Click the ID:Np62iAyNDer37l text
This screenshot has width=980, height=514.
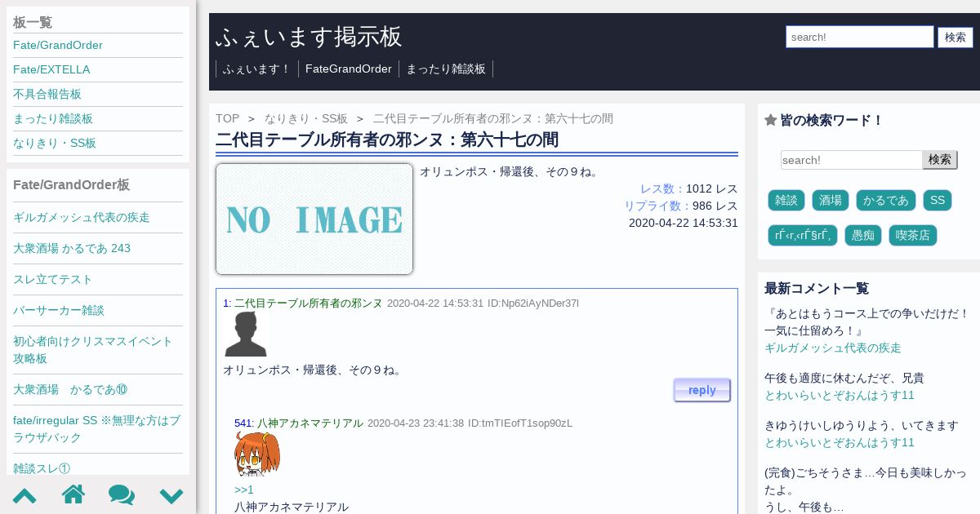[533, 303]
